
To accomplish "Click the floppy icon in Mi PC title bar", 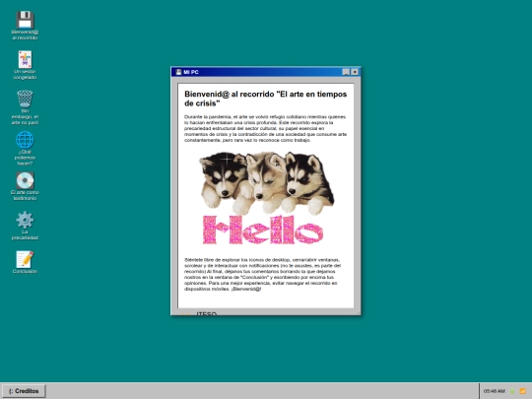I will 178,72.
